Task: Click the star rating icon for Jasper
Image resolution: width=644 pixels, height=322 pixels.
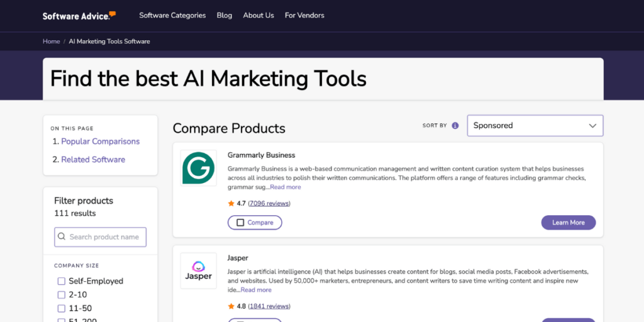Action: [x=231, y=306]
